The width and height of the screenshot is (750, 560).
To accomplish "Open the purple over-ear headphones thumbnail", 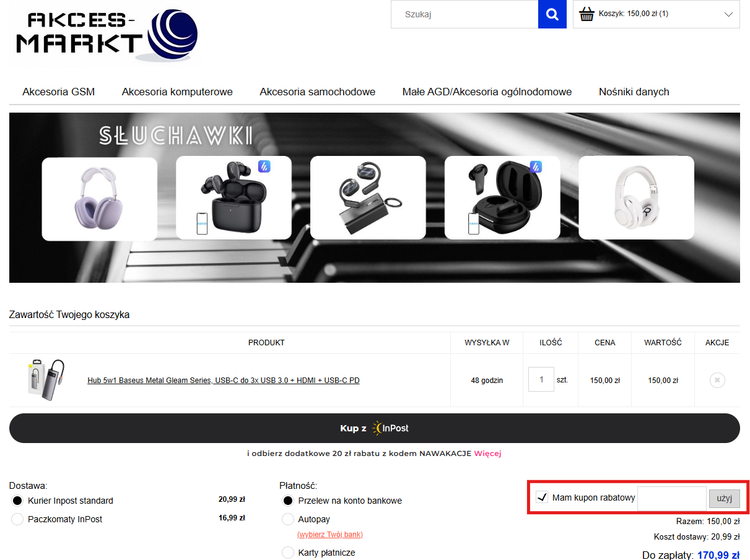I will pos(99,199).
